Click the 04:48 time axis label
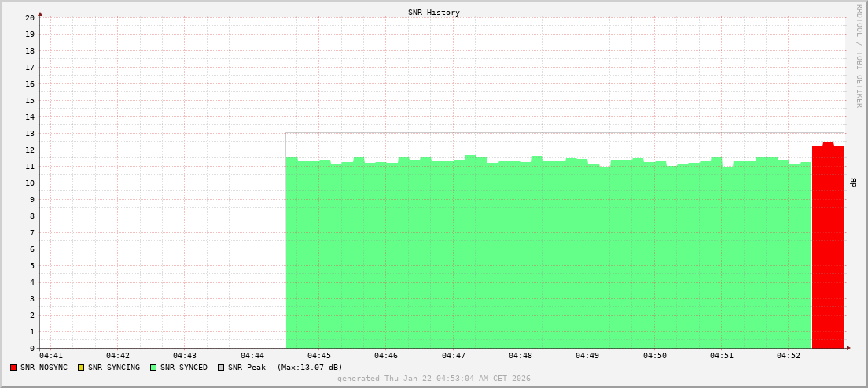The width and height of the screenshot is (868, 388). coord(520,356)
